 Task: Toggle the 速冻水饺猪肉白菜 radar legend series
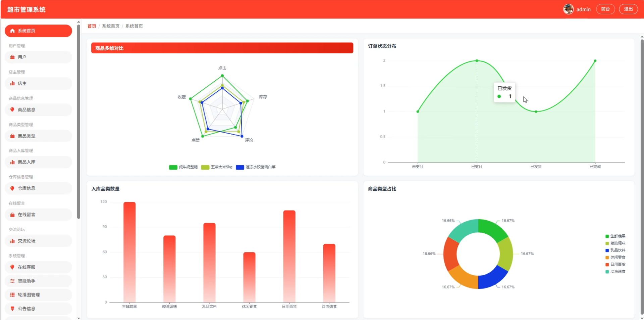pyautogui.click(x=256, y=167)
